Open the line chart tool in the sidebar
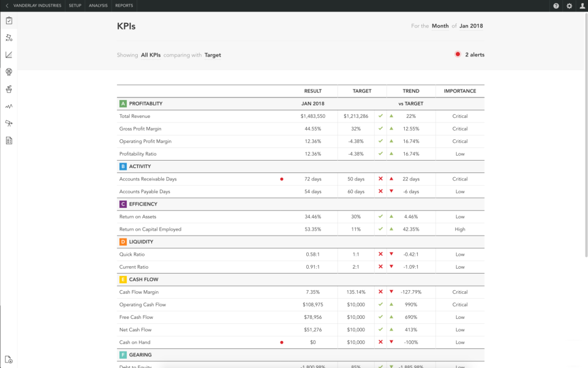588x368 pixels. click(9, 55)
